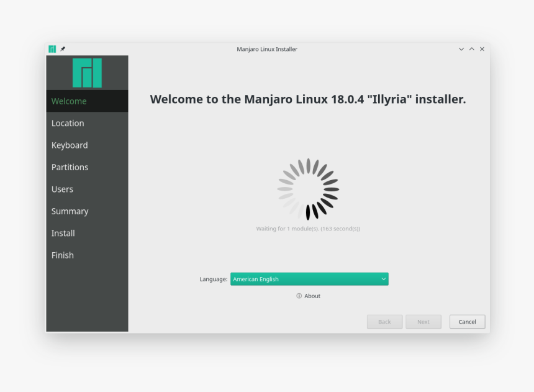This screenshot has height=392, width=534.
Task: Maximize the installer window
Action: 472,49
